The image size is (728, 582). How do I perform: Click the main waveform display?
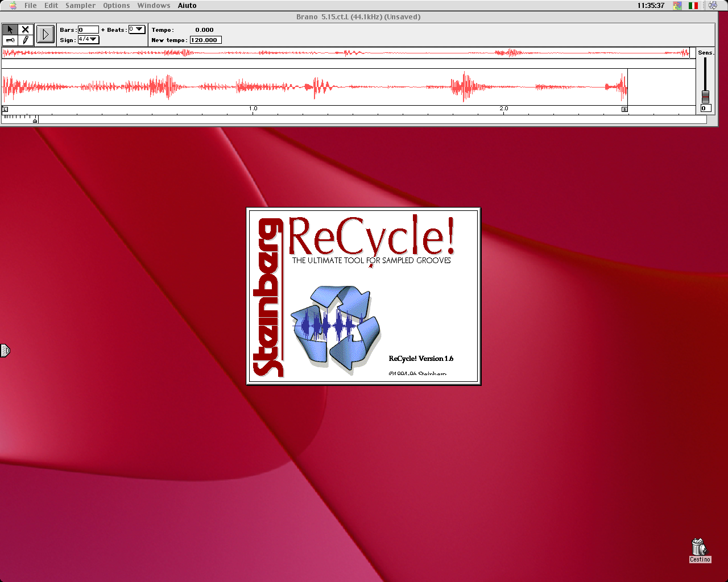point(349,87)
